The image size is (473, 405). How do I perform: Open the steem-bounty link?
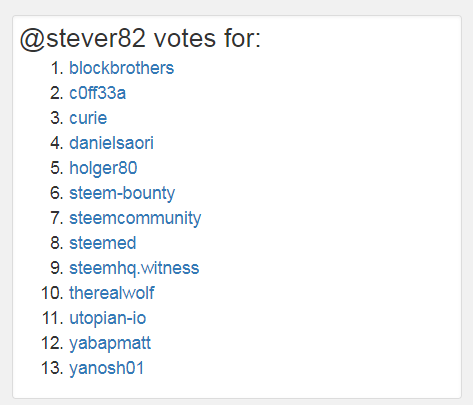tap(122, 193)
